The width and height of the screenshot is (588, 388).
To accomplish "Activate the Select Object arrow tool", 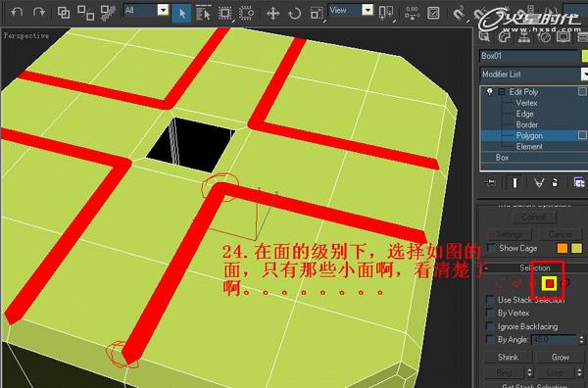I will (181, 14).
